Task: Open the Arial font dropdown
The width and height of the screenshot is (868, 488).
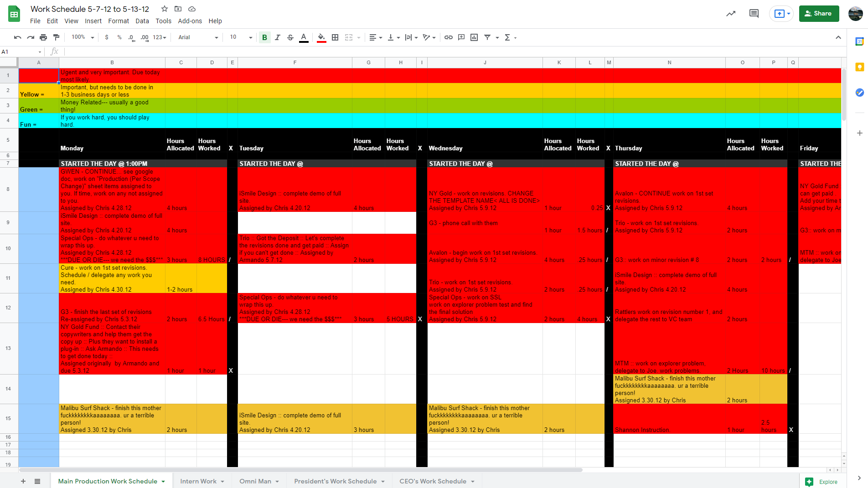Action: [198, 37]
